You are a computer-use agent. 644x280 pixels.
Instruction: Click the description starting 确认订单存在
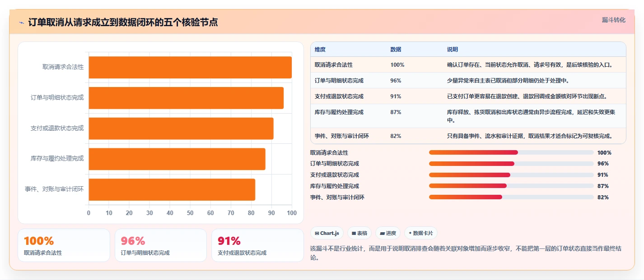530,64
